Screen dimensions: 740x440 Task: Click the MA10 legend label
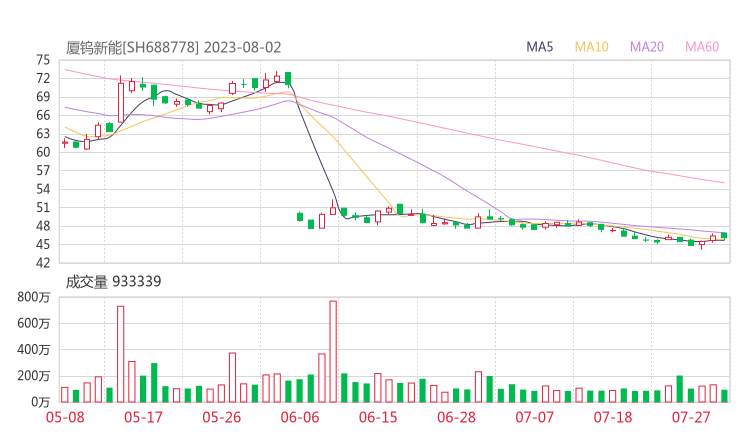[x=591, y=47]
